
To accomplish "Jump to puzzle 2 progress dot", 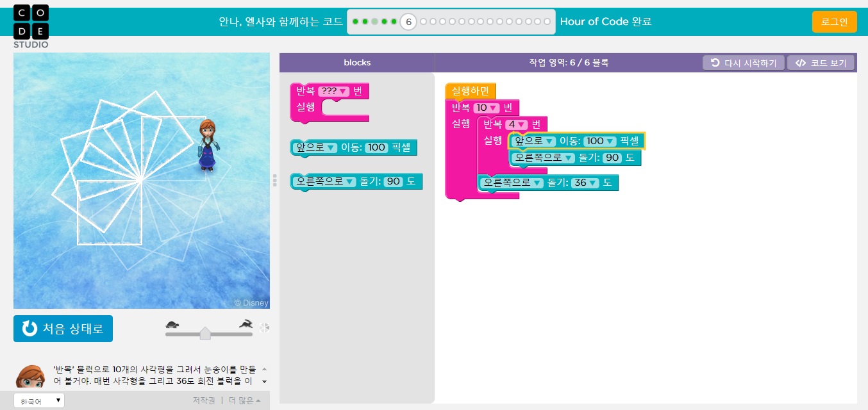I will (365, 22).
